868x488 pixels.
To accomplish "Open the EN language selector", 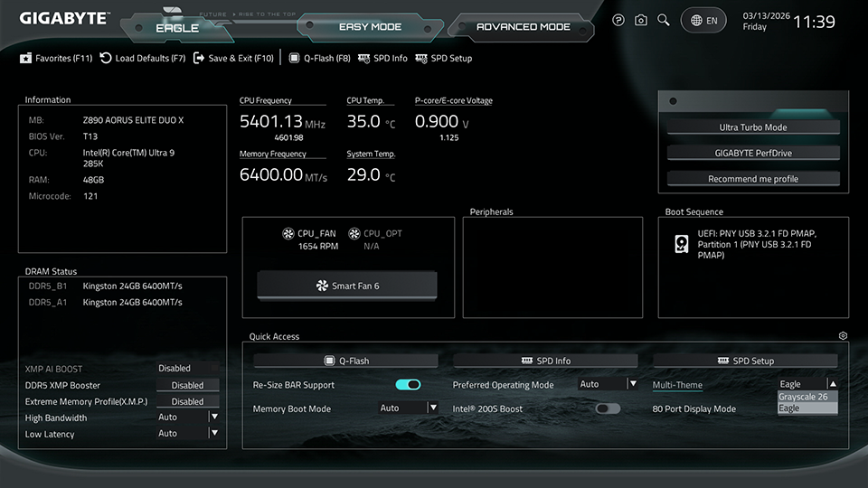I will coord(704,20).
